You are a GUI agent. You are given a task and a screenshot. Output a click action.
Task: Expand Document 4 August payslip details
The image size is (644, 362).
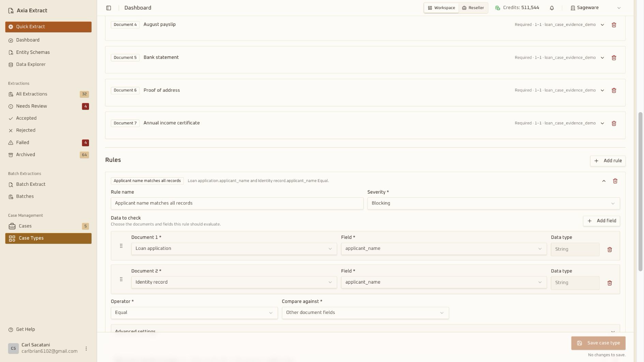pos(602,25)
